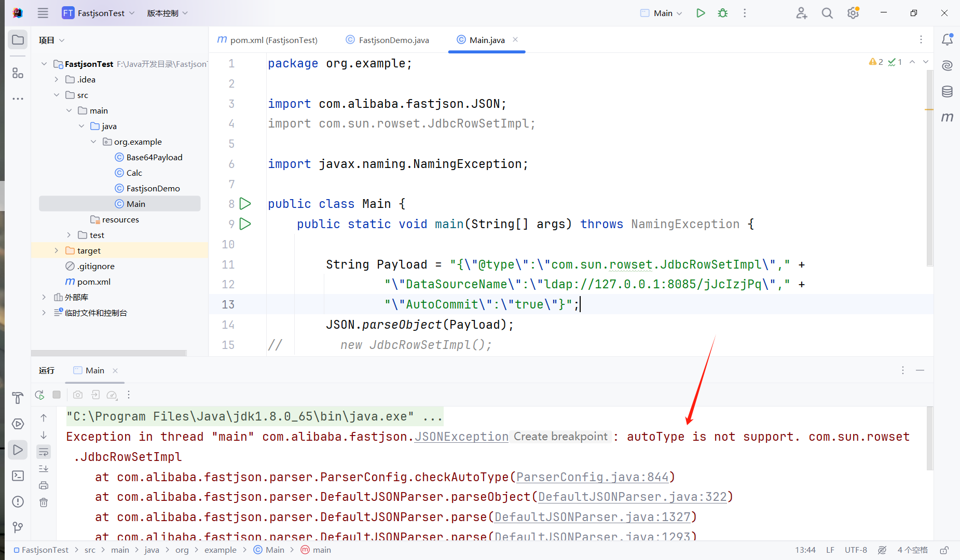Close the Main run tab
Image resolution: width=960 pixels, height=560 pixels.
115,370
